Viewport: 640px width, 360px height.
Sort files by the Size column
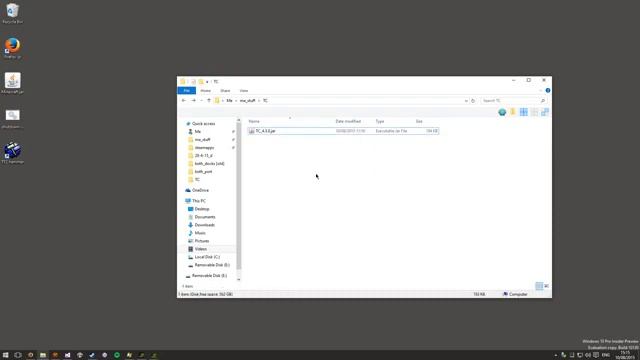(x=419, y=121)
